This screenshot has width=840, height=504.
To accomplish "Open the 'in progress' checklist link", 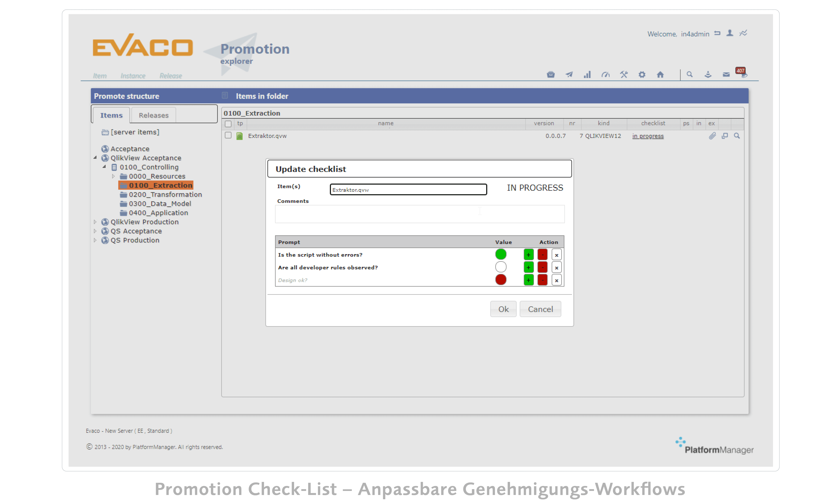I will [647, 136].
